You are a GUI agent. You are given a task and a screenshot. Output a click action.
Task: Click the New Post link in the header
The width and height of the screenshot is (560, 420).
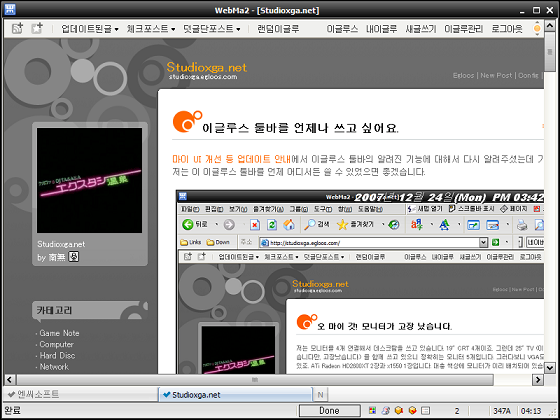point(496,76)
